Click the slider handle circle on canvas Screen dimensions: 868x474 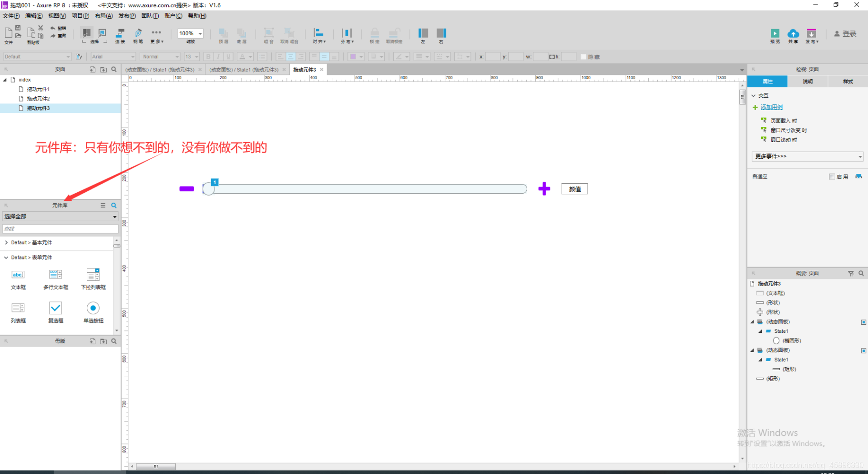pyautogui.click(x=209, y=189)
